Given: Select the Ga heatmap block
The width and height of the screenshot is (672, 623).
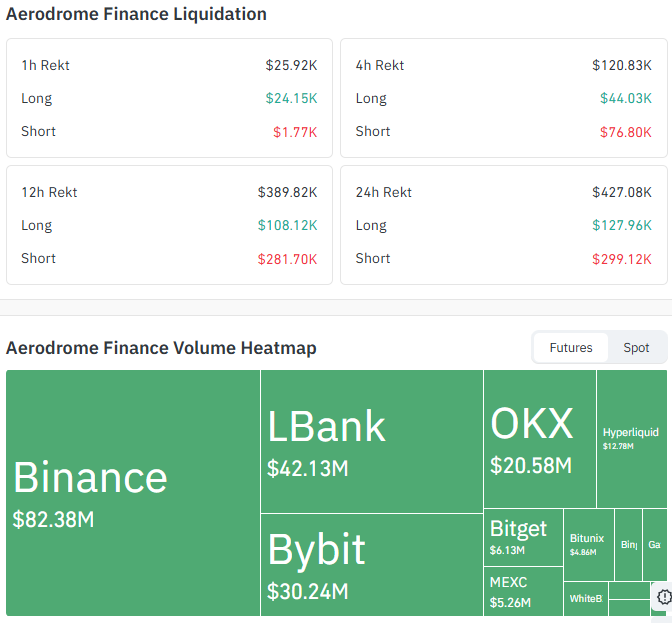Looking at the screenshot, I should click(x=655, y=545).
